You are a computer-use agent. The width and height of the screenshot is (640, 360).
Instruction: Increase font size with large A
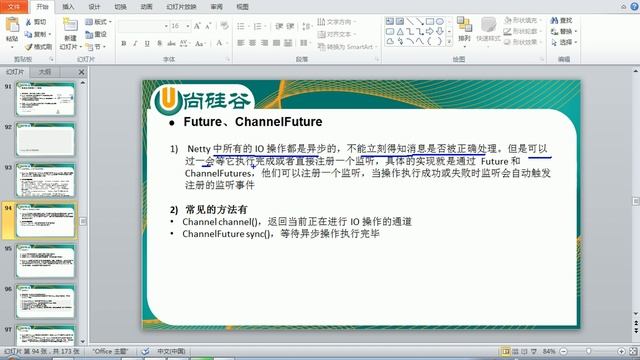click(x=197, y=26)
